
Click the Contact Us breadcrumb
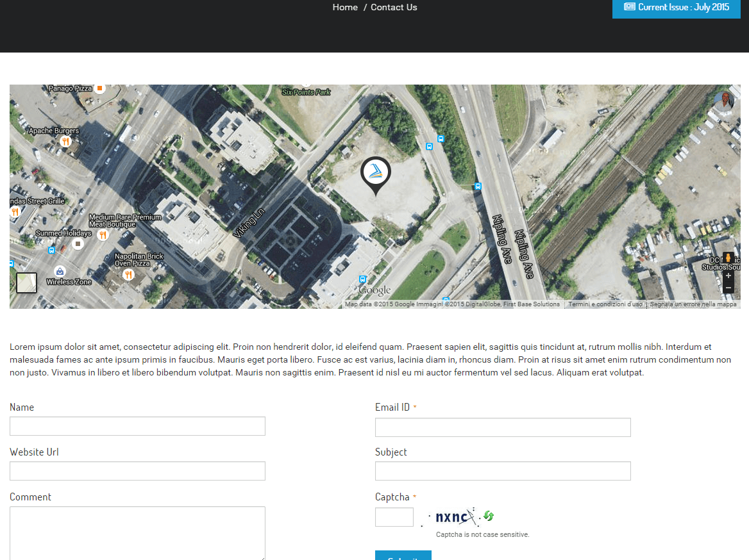(x=394, y=7)
